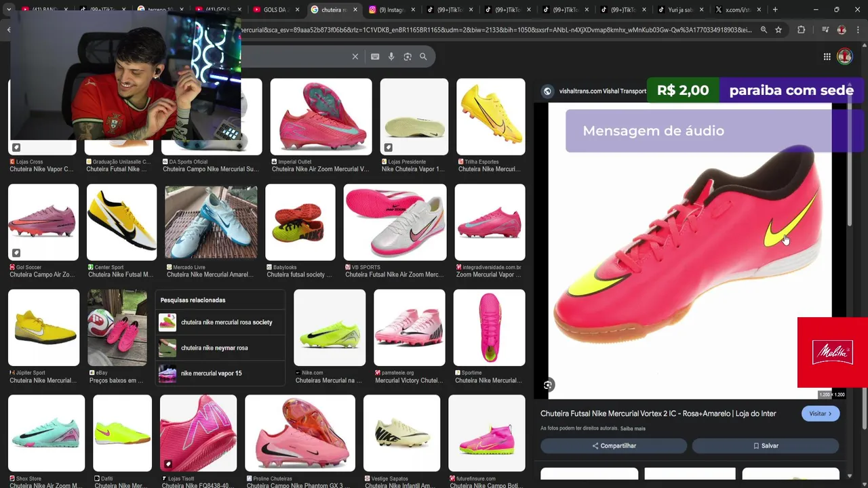Open the VB SPORTS white-pink shoe thumbnail

click(x=395, y=222)
